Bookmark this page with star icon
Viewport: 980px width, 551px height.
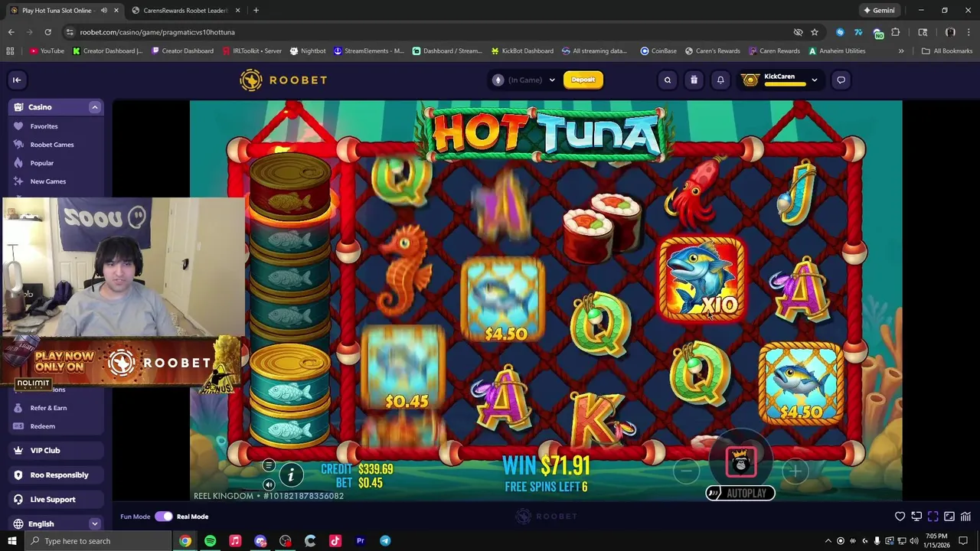815,32
